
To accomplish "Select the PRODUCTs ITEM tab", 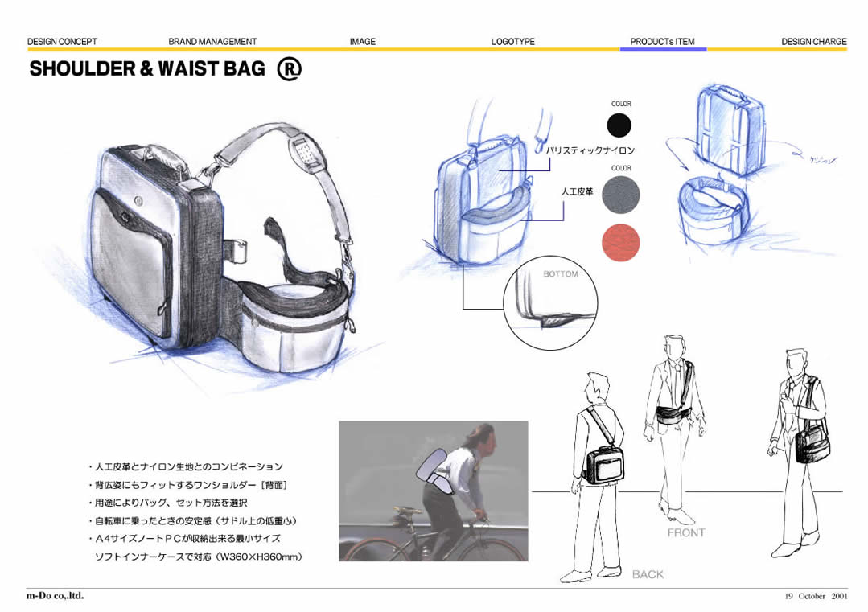I will tap(662, 42).
